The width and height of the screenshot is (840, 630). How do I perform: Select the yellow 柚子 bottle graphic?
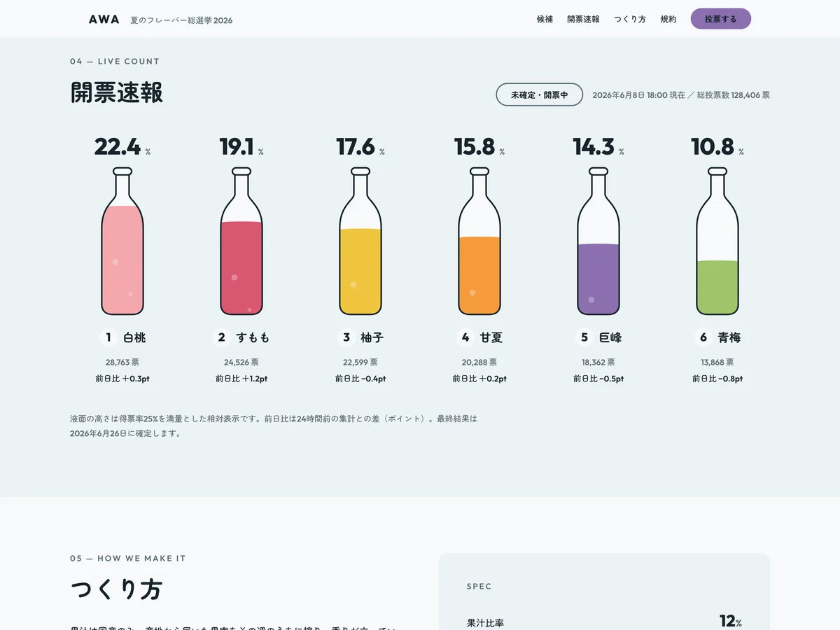[x=360, y=241]
